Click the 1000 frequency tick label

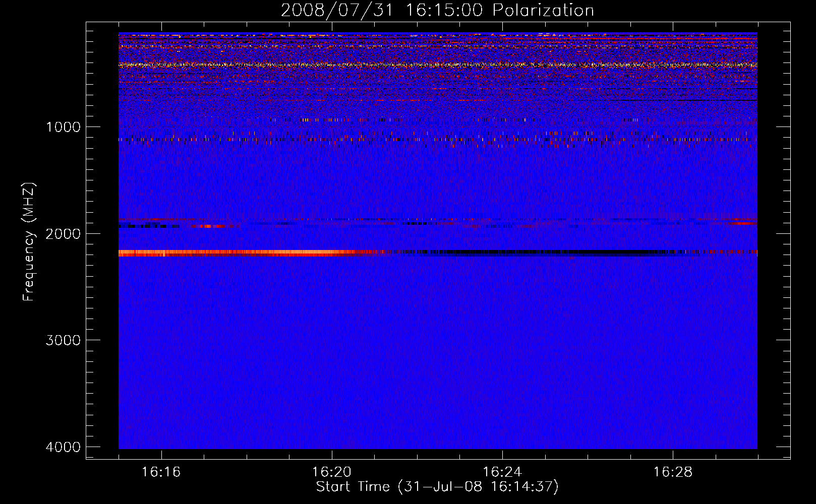63,127
